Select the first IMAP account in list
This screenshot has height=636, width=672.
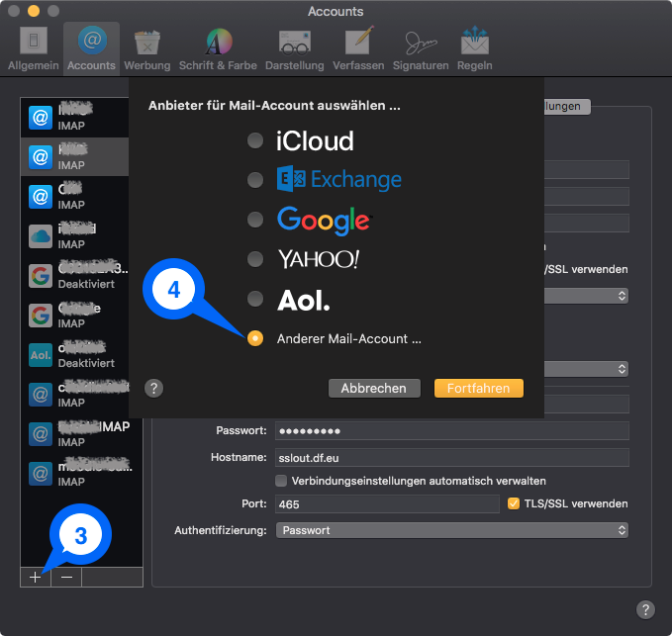coord(74,118)
